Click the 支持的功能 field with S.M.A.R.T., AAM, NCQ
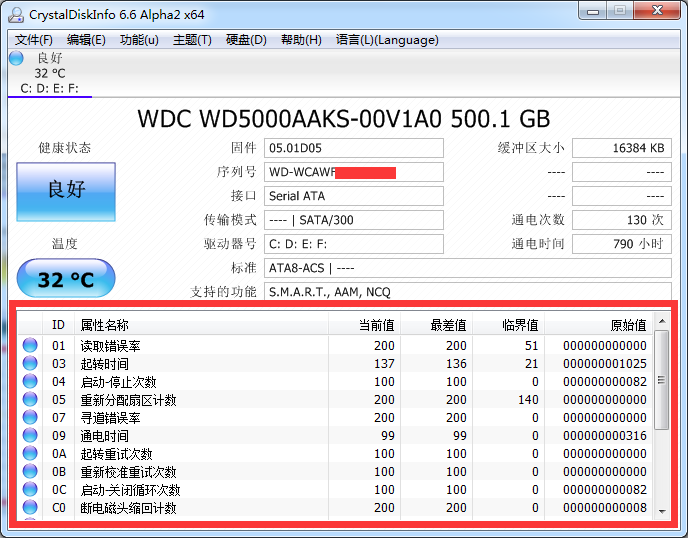This screenshot has width=688, height=538. click(x=468, y=291)
